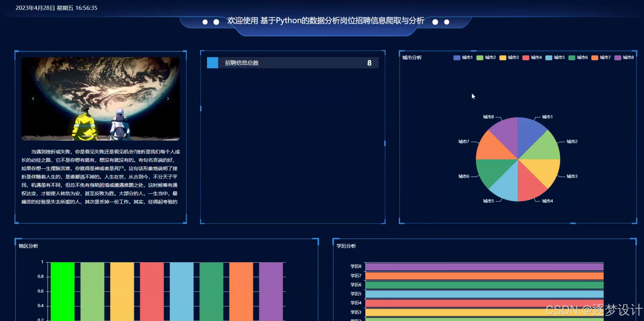Viewport: 644px width, 321px height.
Task: Click the dark green sixth bar in 地区分析
Action: click(211, 292)
